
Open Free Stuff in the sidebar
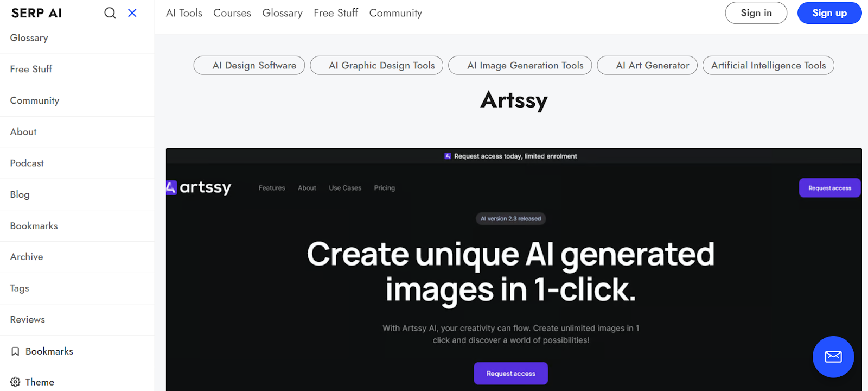(x=77, y=69)
